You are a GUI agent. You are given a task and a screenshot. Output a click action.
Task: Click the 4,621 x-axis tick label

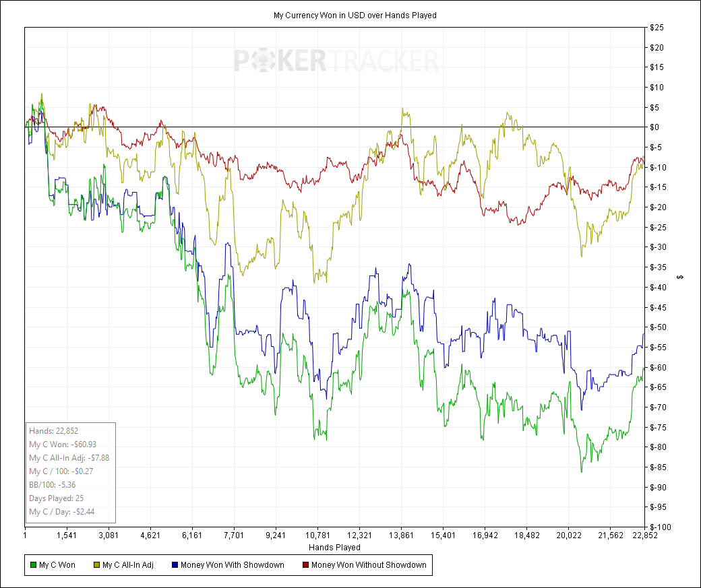(x=150, y=535)
